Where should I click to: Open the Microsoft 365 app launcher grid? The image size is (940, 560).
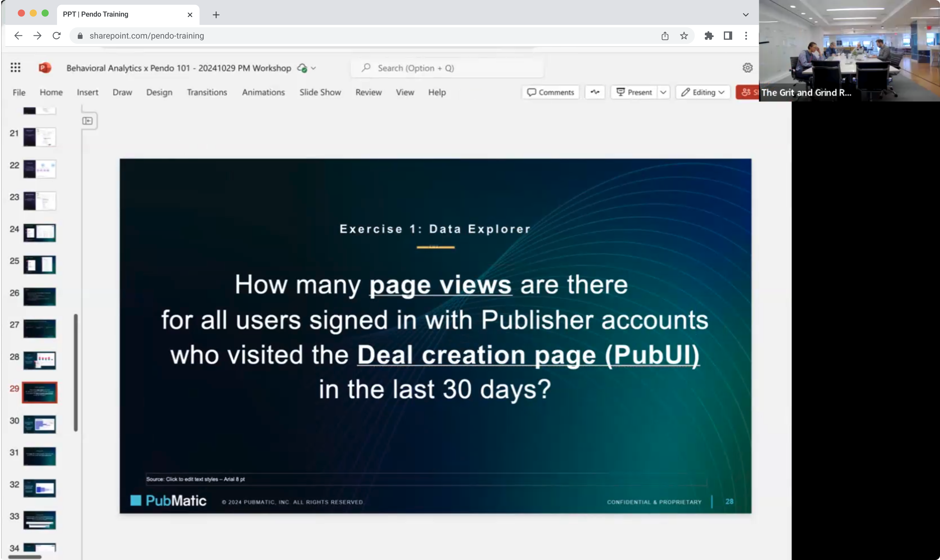pos(15,68)
